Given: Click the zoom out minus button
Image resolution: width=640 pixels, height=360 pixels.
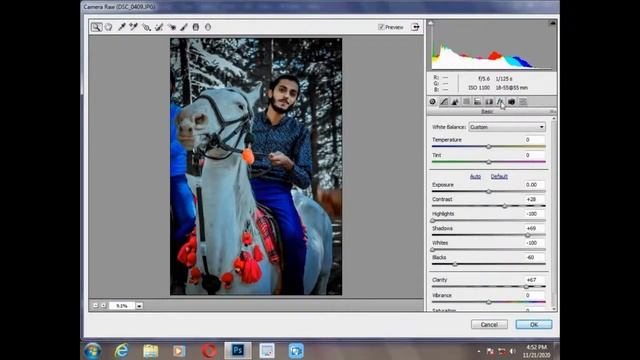Looking at the screenshot, I should [95, 305].
